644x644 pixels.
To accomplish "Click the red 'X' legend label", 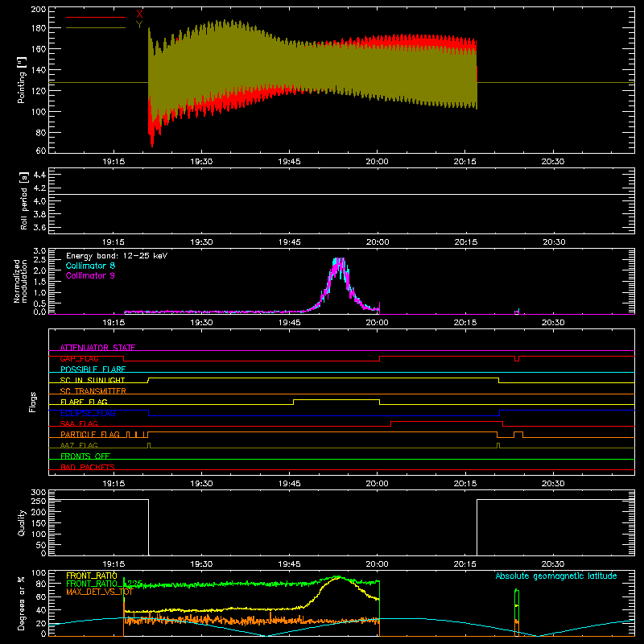I will coord(139,14).
